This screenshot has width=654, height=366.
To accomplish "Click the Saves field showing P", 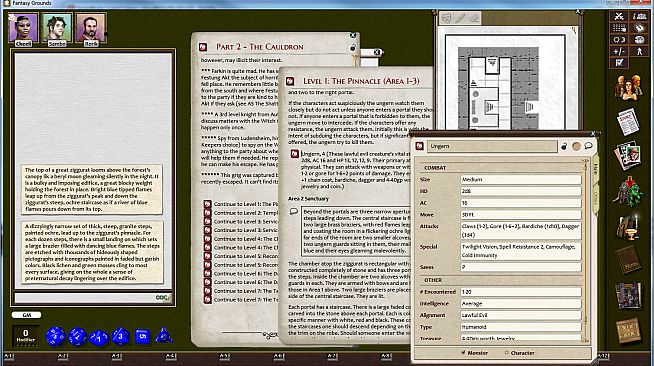I will (x=521, y=267).
